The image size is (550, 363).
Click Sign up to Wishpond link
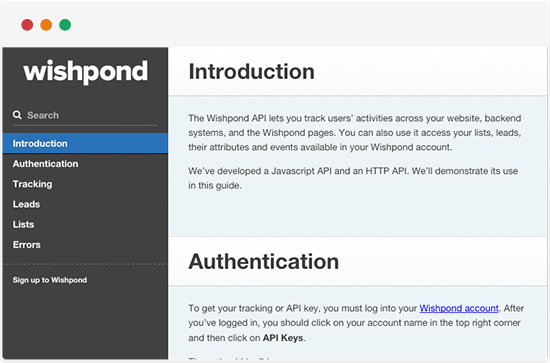50,280
